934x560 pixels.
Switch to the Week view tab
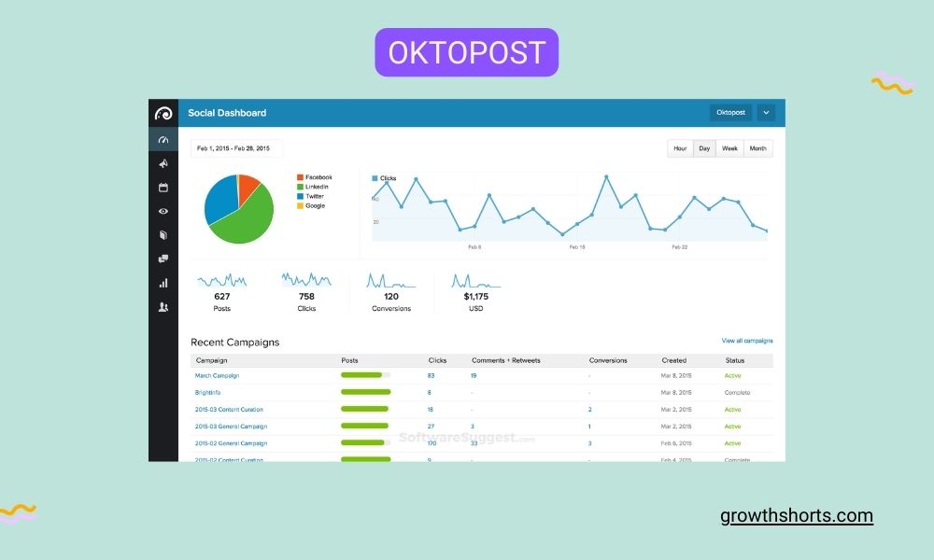tap(729, 147)
